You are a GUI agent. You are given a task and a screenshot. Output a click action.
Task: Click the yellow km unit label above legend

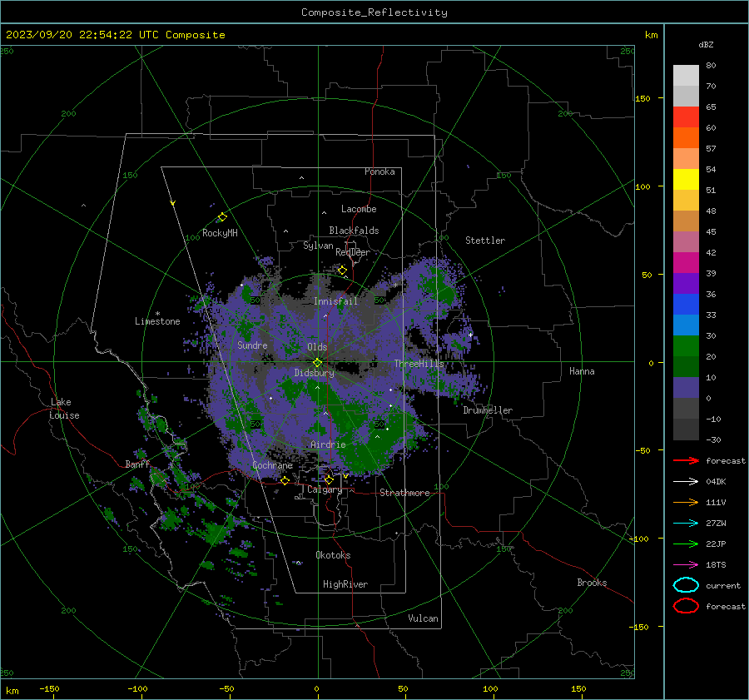pos(652,35)
